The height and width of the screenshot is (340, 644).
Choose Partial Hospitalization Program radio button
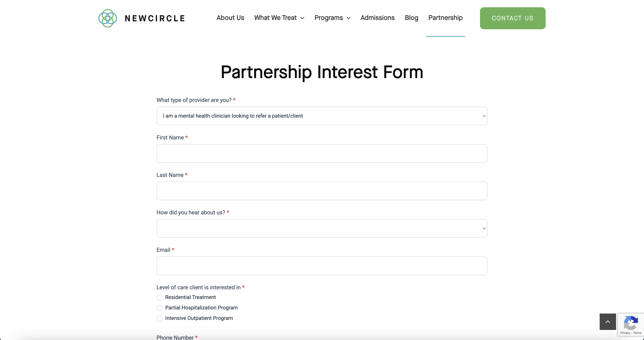tap(160, 308)
